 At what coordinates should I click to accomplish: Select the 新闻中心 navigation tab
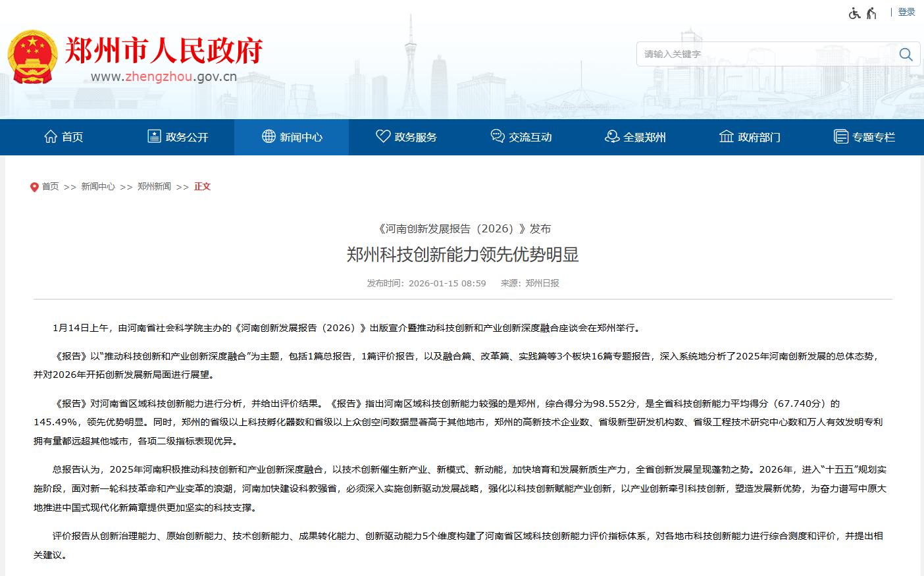292,137
